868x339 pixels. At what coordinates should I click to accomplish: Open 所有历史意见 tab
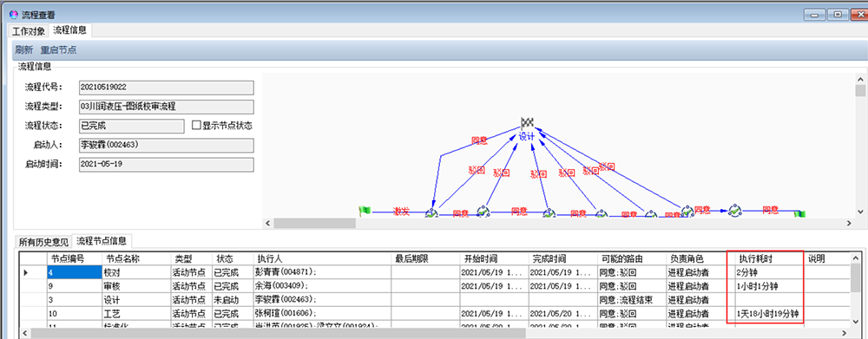43,242
